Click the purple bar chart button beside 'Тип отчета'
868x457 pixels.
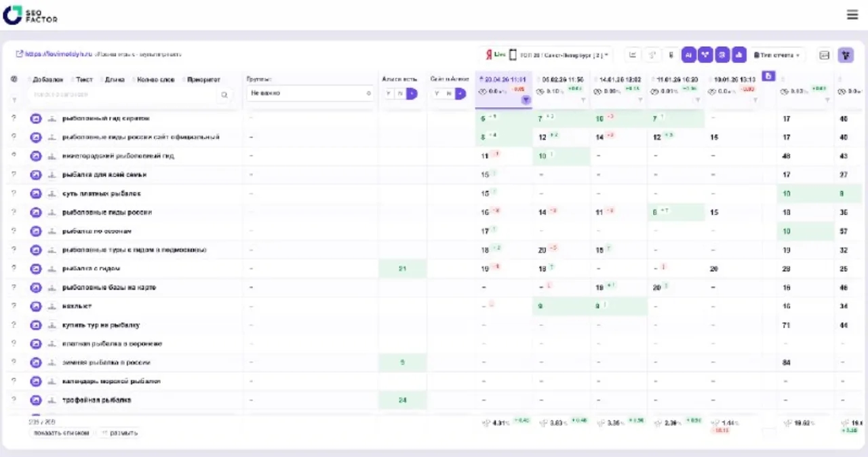[739, 55]
